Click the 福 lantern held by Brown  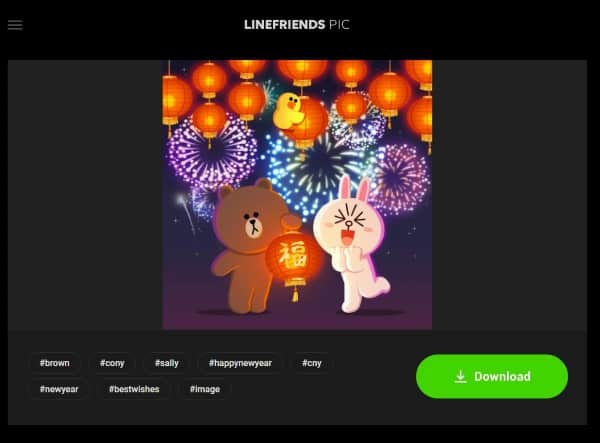(x=293, y=257)
